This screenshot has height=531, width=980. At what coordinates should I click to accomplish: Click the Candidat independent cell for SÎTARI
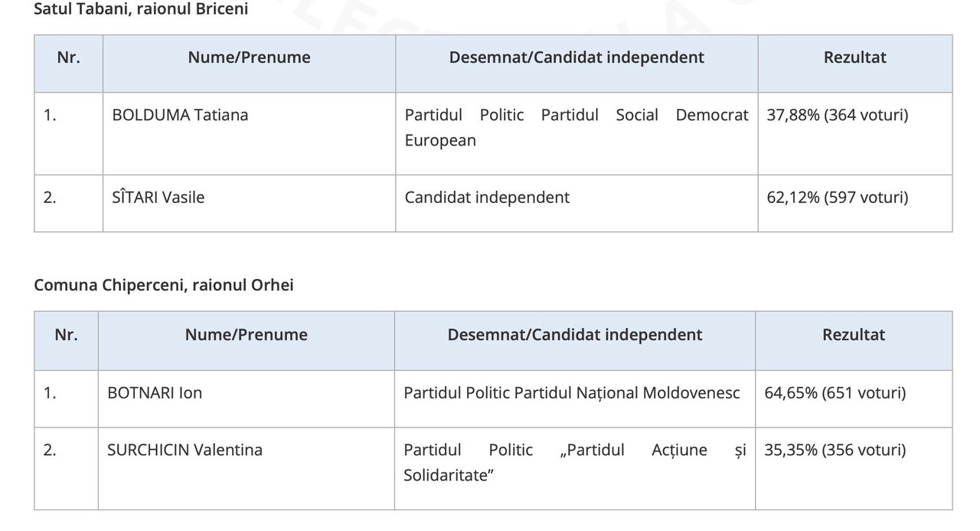(577, 203)
